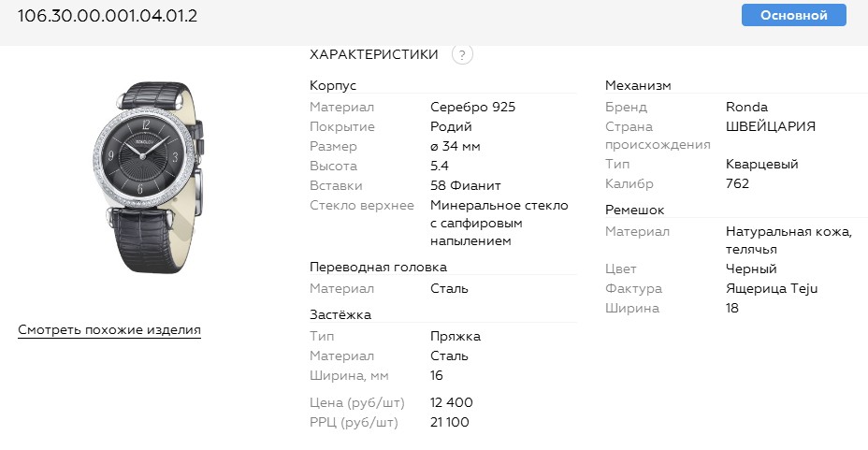Screen dimensions: 868x450
Task: Click the Кварцевый mechanism type value
Action: tap(761, 164)
